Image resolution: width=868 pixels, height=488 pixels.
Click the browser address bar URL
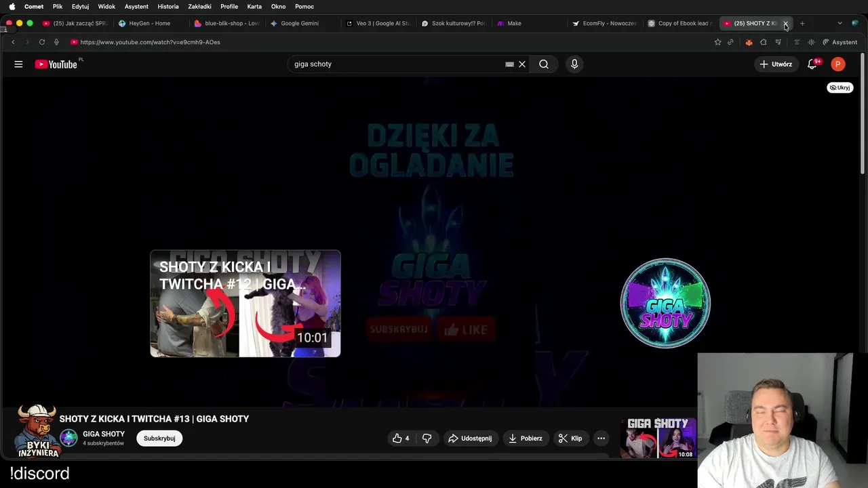150,42
